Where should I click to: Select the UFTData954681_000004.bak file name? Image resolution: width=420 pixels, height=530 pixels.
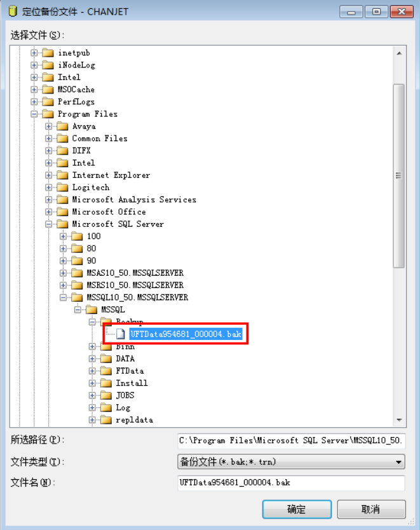pyautogui.click(x=186, y=334)
